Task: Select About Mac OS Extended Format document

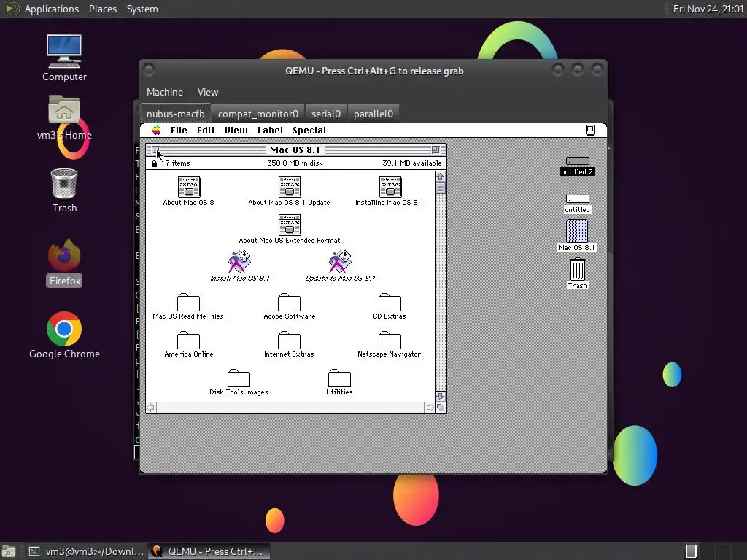Action: (289, 225)
